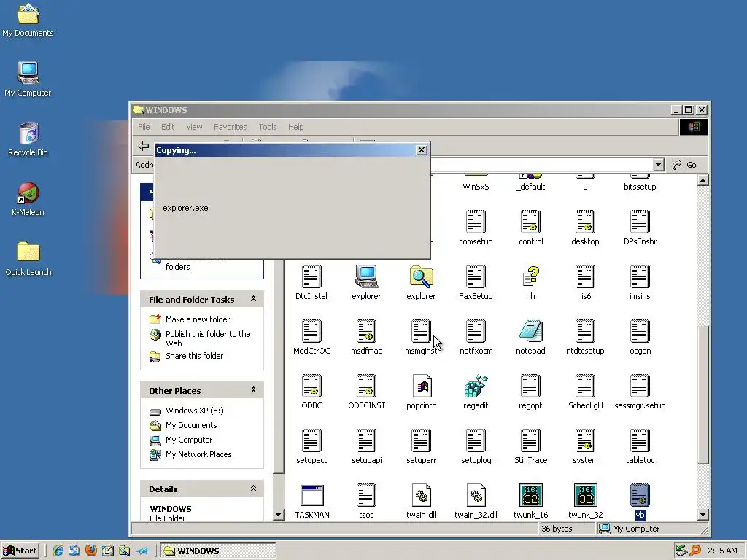This screenshot has height=560, width=747.
Task: Launch Firefox from the taskbar
Action: pos(90,551)
